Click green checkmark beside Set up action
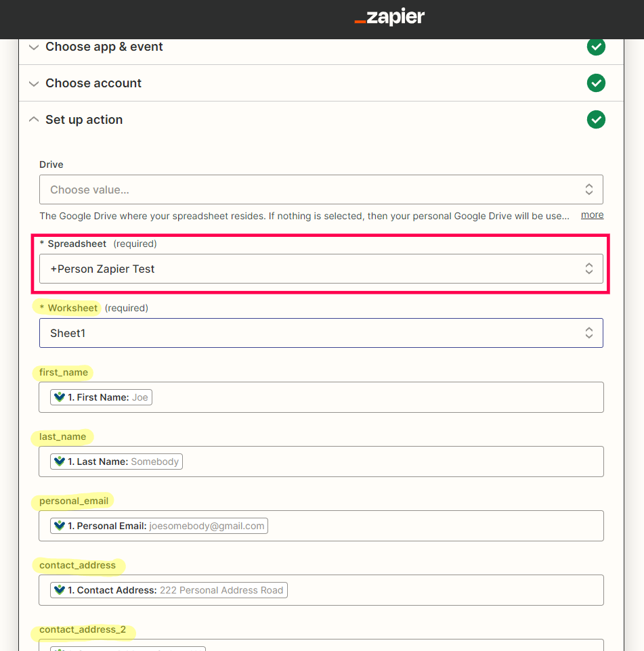This screenshot has width=644, height=651. [595, 120]
